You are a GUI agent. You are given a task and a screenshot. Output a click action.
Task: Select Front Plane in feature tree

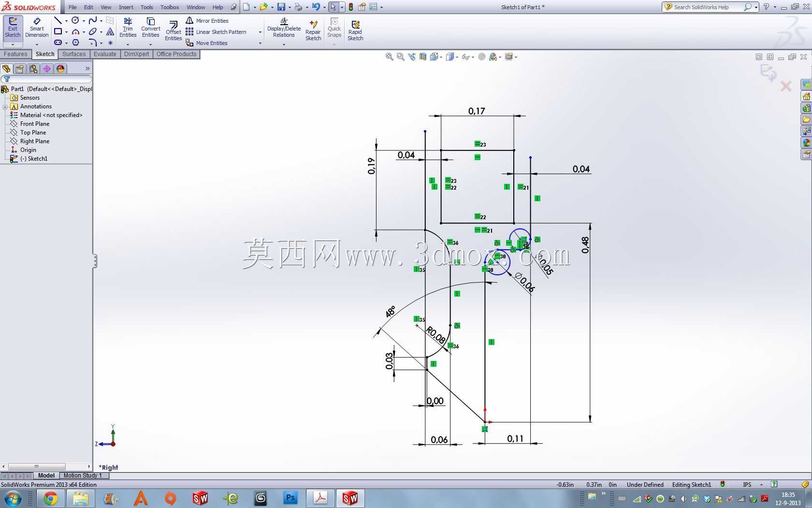(35, 124)
